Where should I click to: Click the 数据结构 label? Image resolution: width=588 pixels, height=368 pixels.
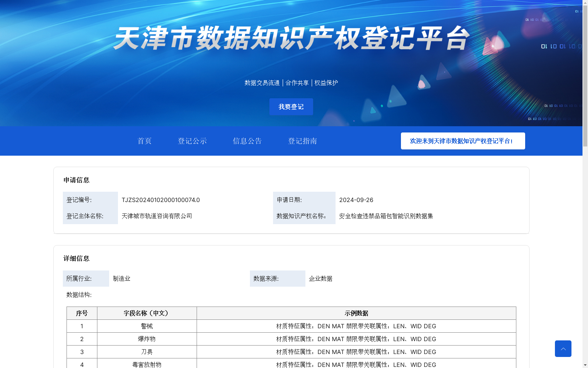[79, 295]
